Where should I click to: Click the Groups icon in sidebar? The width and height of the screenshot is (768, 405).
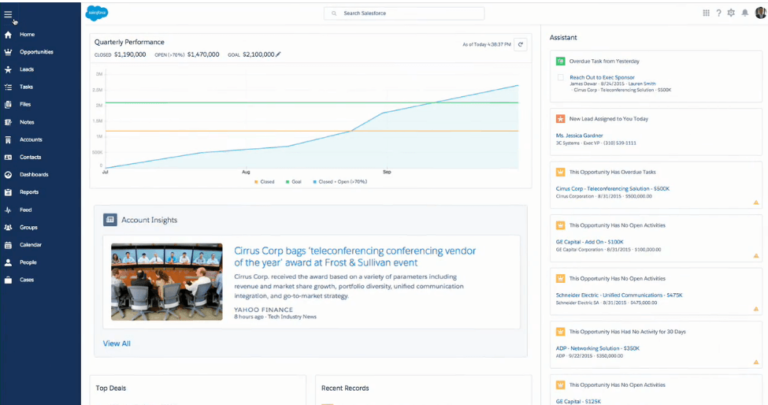[8, 227]
